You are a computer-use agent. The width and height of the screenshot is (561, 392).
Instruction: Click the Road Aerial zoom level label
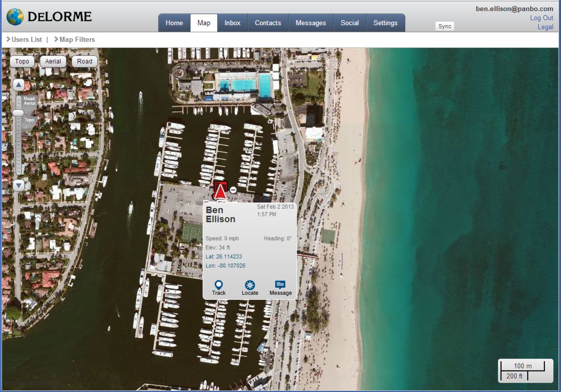tap(29, 101)
